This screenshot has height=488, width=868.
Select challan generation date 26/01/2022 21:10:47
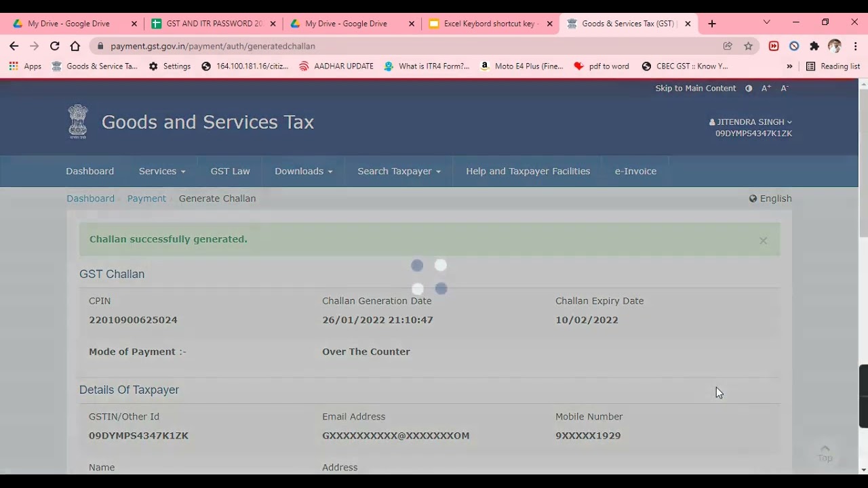378,320
